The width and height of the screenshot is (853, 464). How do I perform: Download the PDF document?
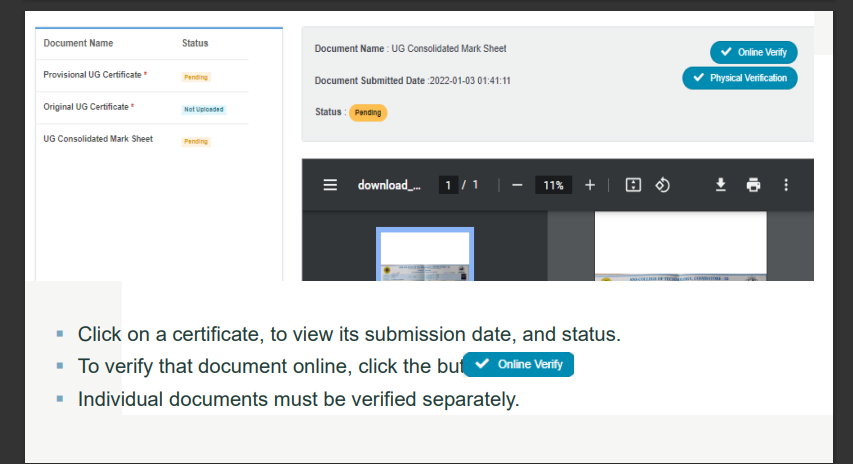[x=719, y=185]
